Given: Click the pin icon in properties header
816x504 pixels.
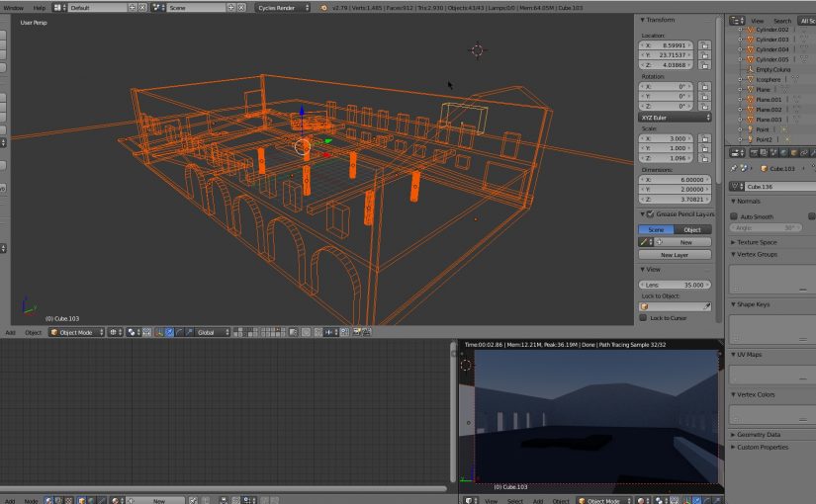Looking at the screenshot, I should 735,168.
